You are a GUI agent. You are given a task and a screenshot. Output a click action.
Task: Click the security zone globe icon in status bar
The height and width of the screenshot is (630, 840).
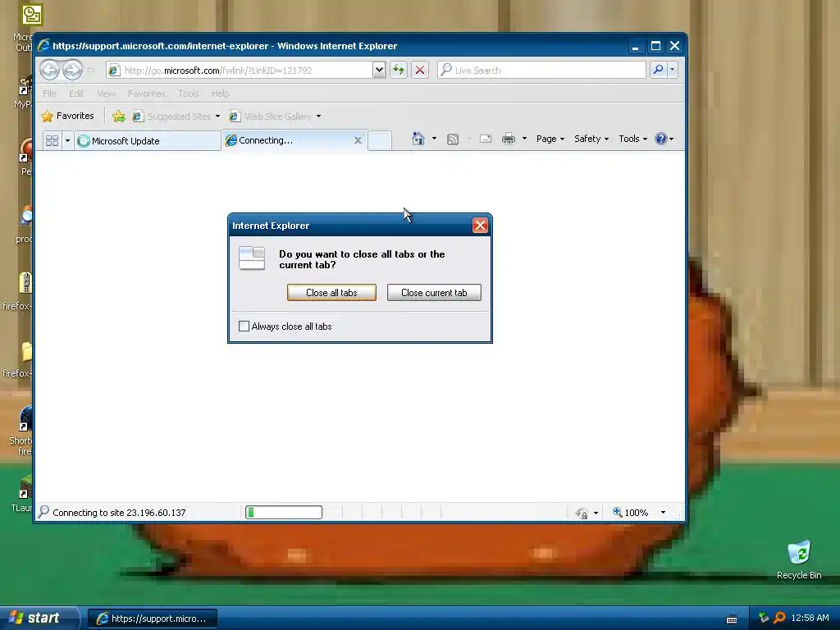[582, 514]
